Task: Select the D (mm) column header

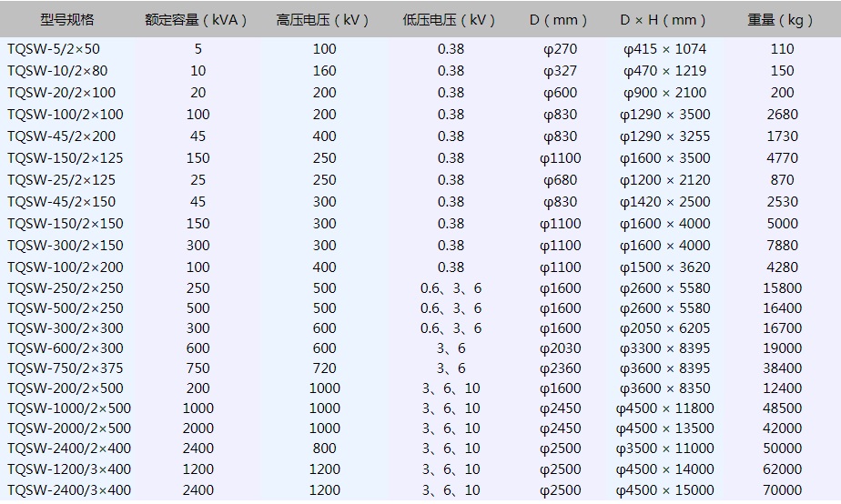Action: (x=558, y=20)
